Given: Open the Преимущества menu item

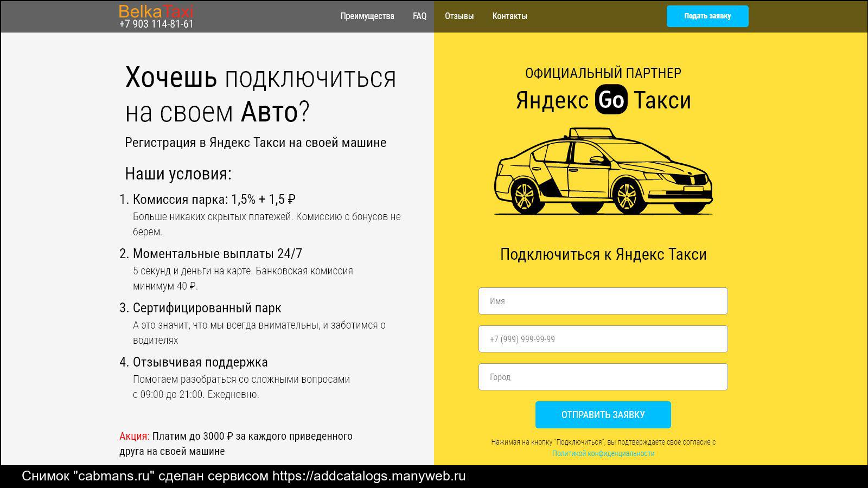Looking at the screenshot, I should (367, 16).
